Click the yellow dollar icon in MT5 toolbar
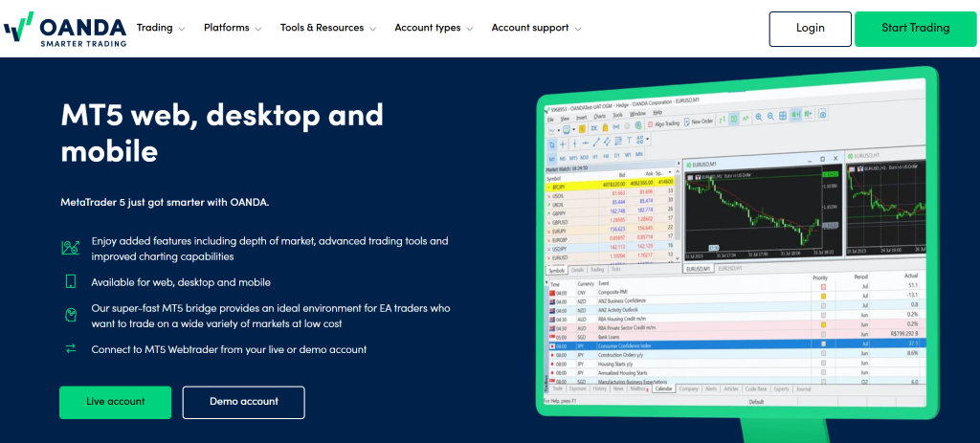 click(x=582, y=129)
